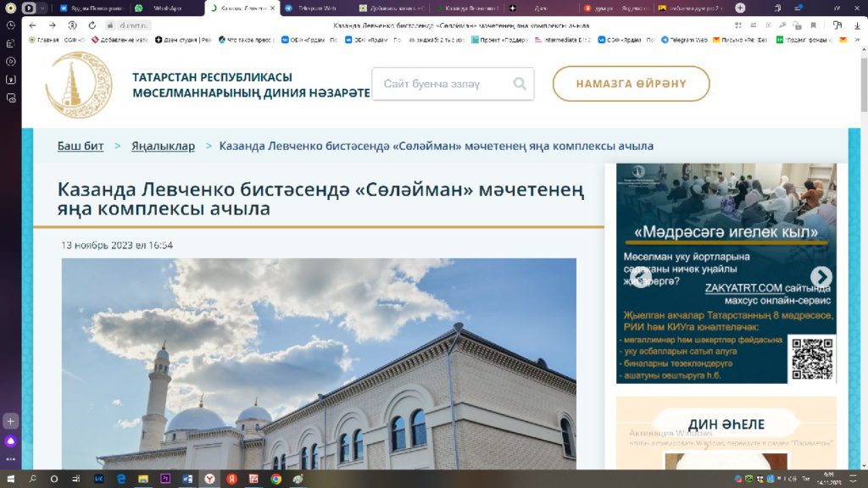Click the taskbar clock and date

828,479
